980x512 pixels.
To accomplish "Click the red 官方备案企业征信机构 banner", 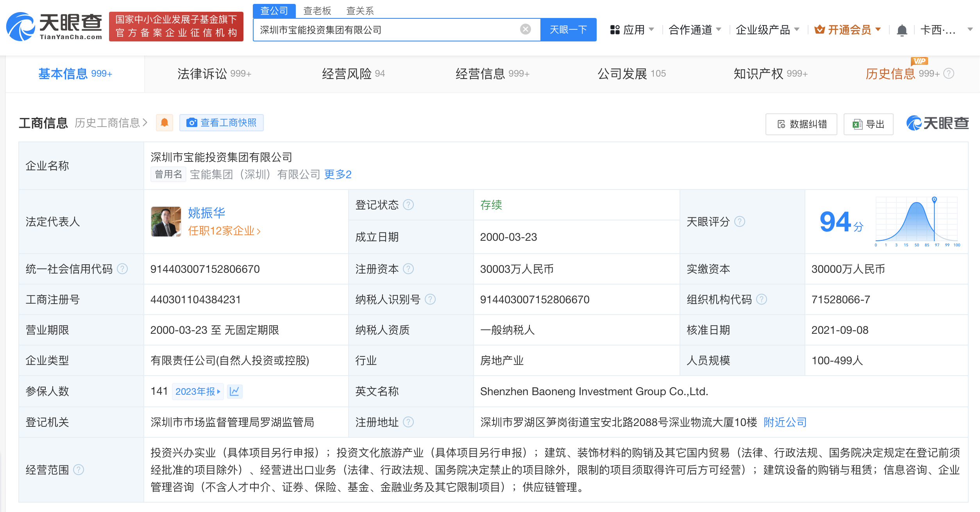I will click(176, 26).
